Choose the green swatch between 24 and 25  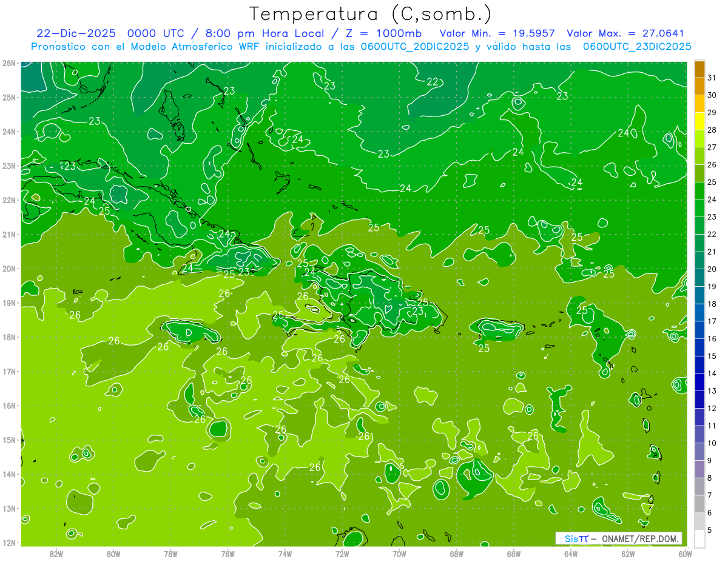coord(699,191)
